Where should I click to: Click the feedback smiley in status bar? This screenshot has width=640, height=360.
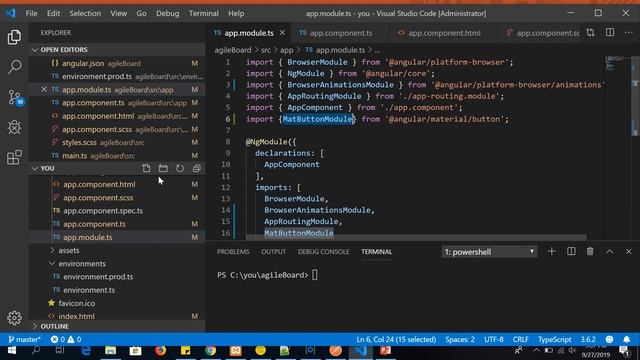coord(609,339)
